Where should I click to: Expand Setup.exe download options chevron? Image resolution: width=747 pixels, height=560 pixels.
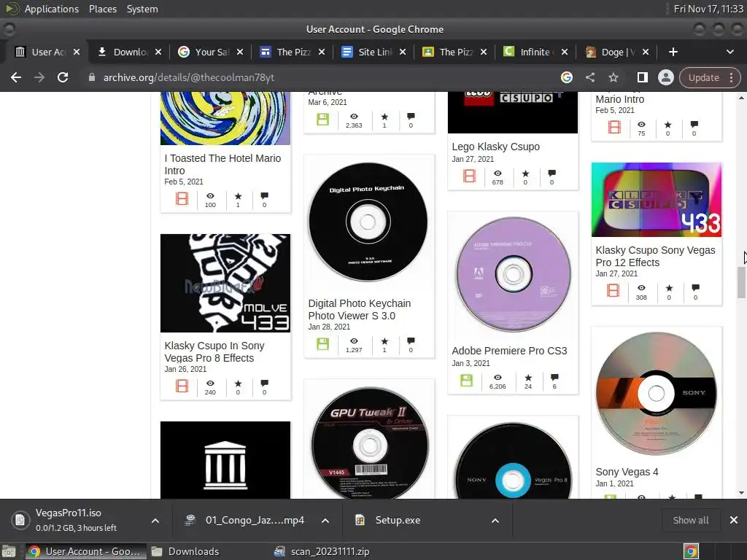495,521
